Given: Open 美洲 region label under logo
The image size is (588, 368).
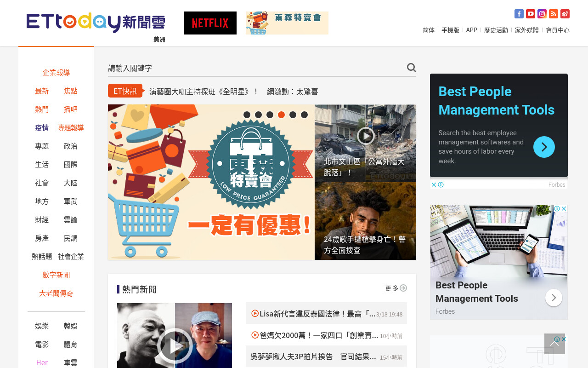Looking at the screenshot, I should pyautogui.click(x=159, y=40).
